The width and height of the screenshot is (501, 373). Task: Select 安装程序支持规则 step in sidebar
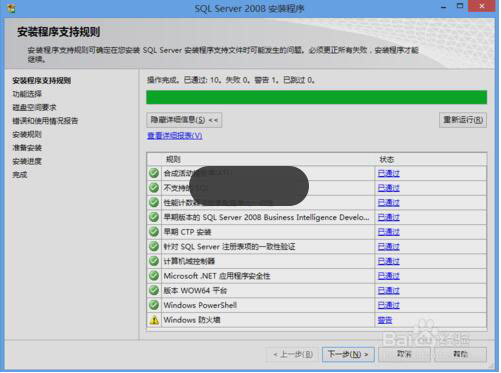tap(42, 81)
